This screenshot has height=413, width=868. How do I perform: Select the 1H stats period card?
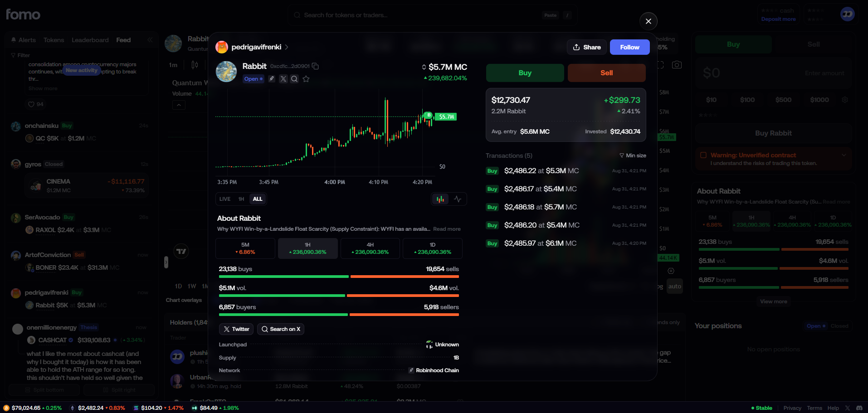click(x=308, y=248)
